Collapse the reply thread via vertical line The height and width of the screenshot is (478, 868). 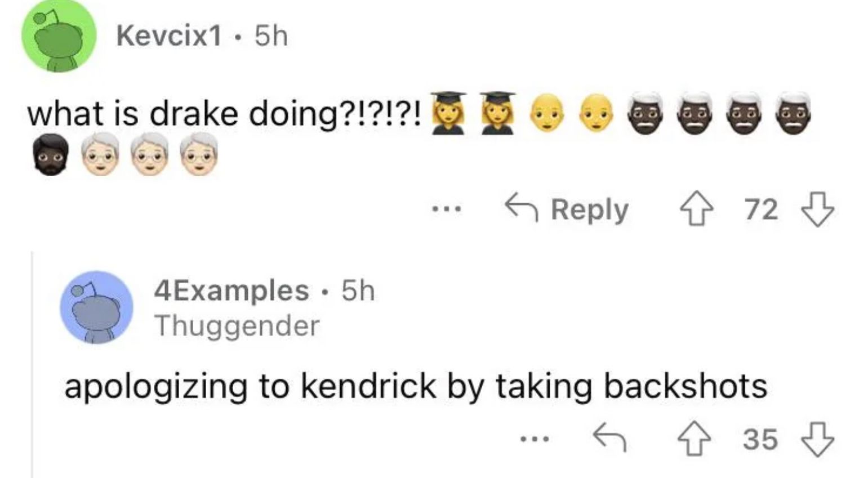coord(32,366)
